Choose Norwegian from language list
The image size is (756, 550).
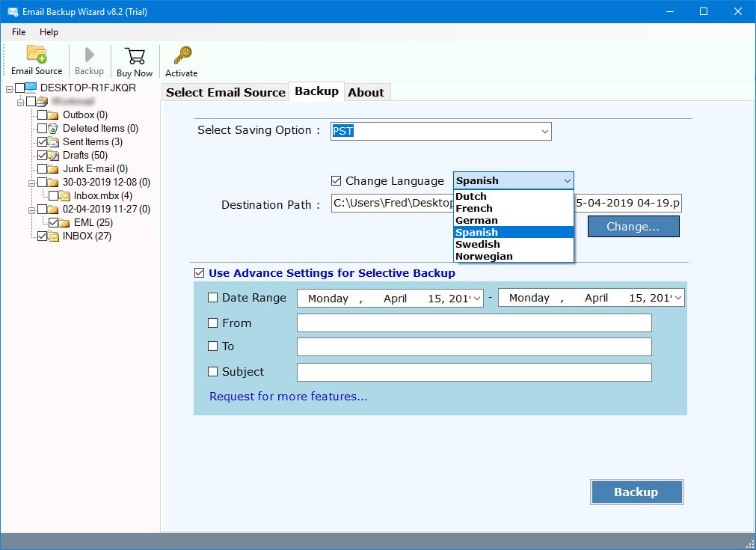pos(514,256)
